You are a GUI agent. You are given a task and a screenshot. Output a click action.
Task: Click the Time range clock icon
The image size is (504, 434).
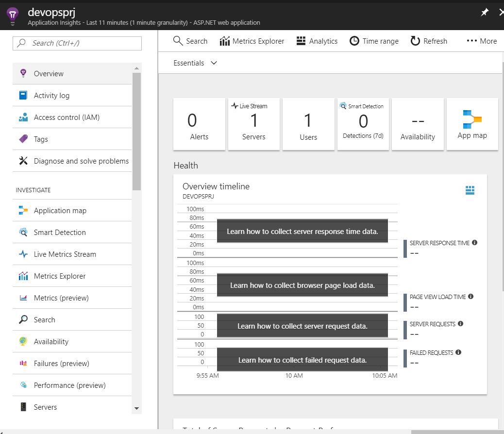354,41
